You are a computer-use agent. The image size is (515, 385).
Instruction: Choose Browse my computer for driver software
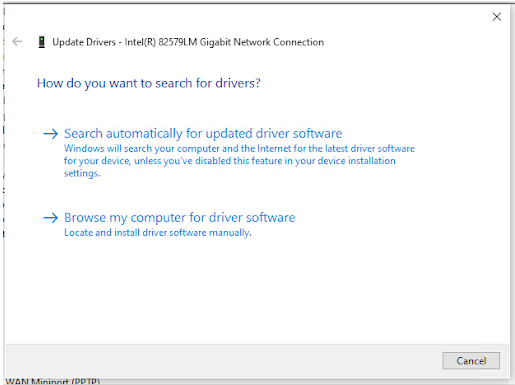180,218
